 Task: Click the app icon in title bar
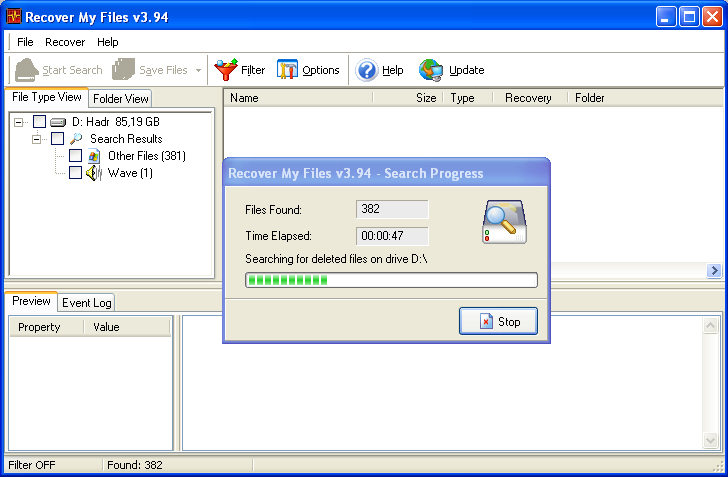click(14, 17)
